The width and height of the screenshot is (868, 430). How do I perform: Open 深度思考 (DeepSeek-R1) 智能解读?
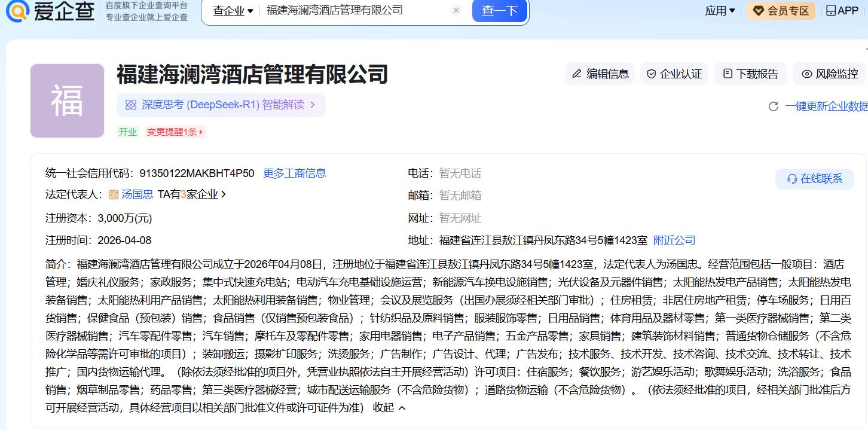point(221,105)
